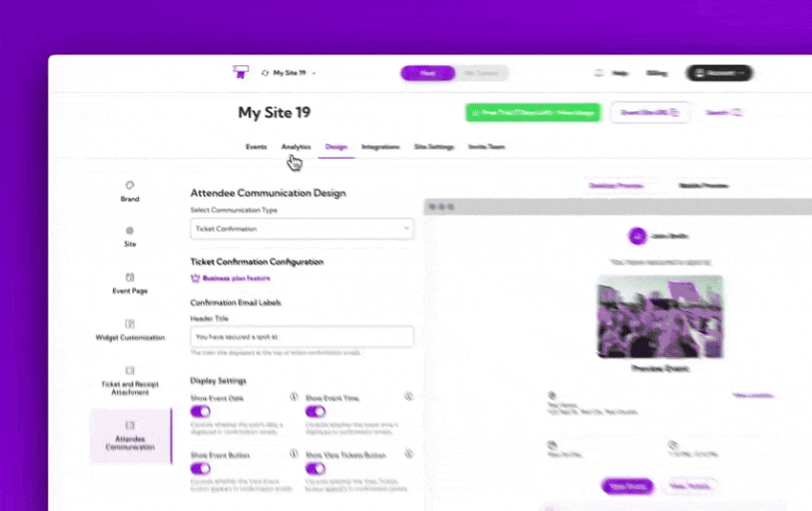Click the green free trial button
The image size is (812, 511).
pyautogui.click(x=533, y=112)
